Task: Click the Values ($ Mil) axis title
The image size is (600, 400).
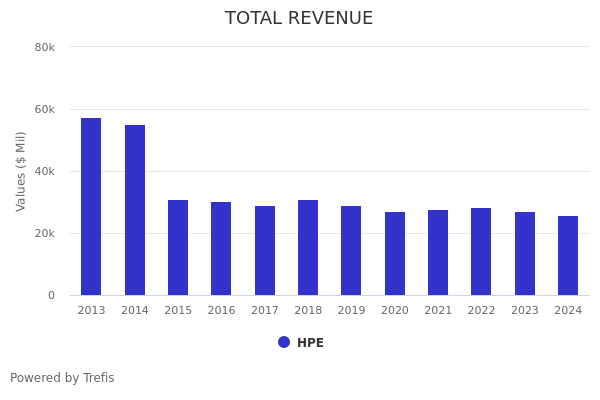Action: point(21,171)
